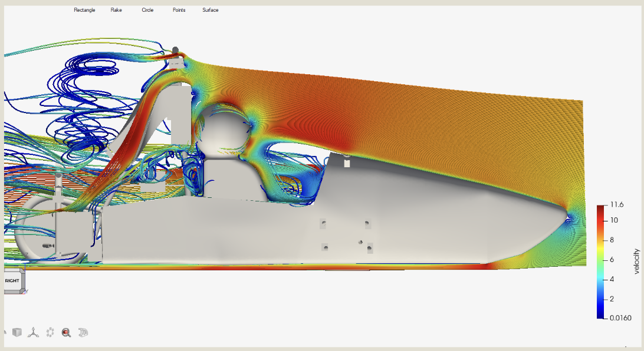Click the legend tick label 6

click(x=612, y=260)
